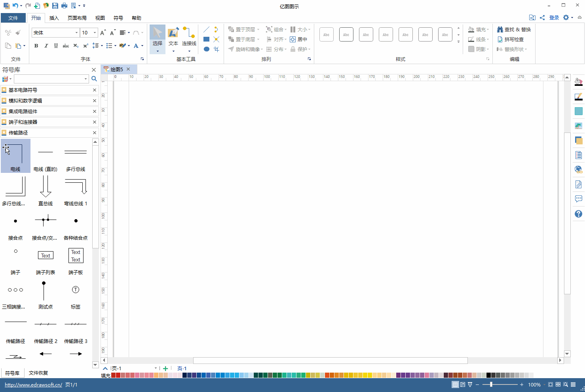Viewport: 585px width, 392px height.
Task: Choose the 端子板 symbol
Action: tap(76, 259)
